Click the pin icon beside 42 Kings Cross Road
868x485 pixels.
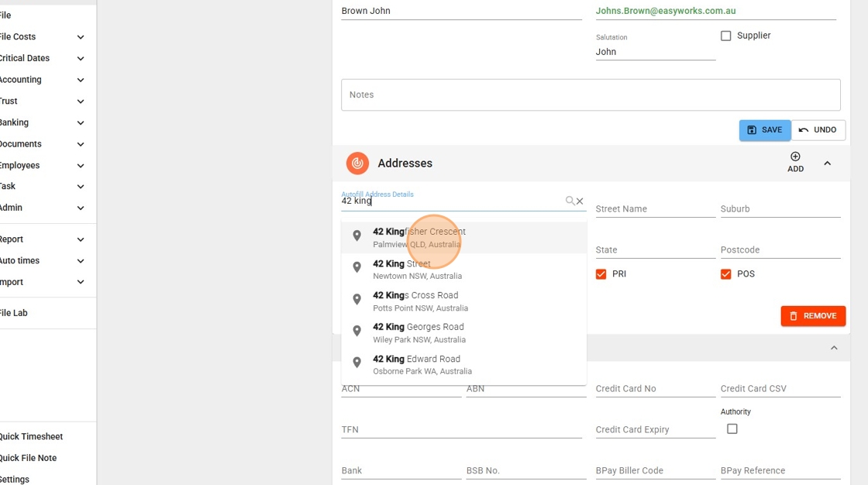coord(356,300)
